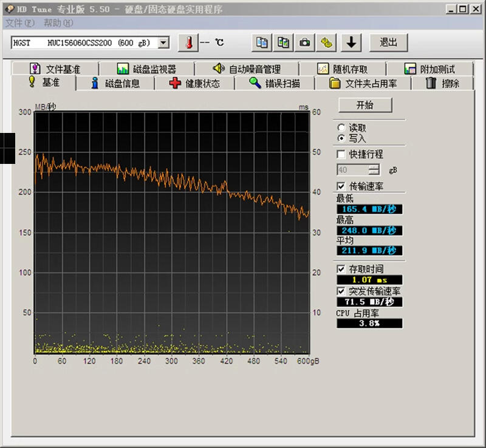
Task: Click the minimum value 165.4 MB/秒
Action: [369, 209]
